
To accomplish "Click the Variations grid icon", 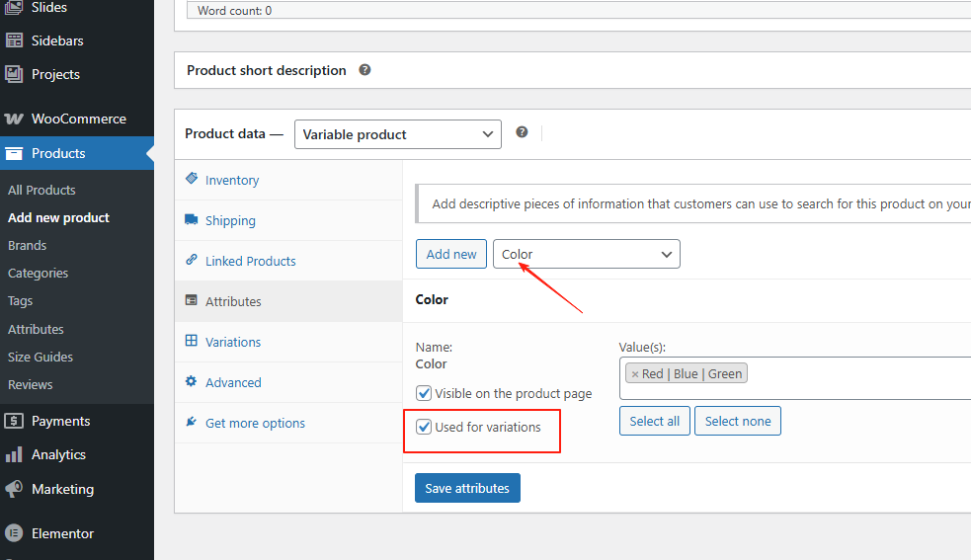I will (192, 341).
